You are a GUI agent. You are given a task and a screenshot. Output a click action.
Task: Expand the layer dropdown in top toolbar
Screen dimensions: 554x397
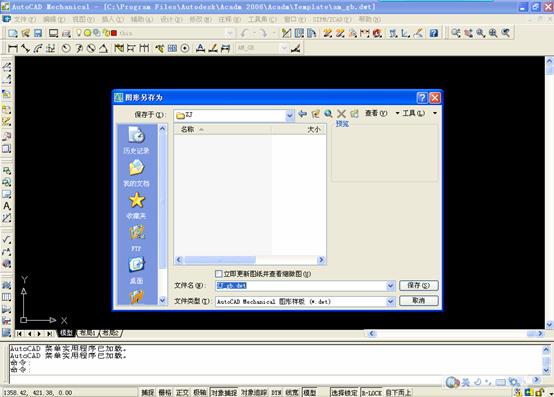230,33
